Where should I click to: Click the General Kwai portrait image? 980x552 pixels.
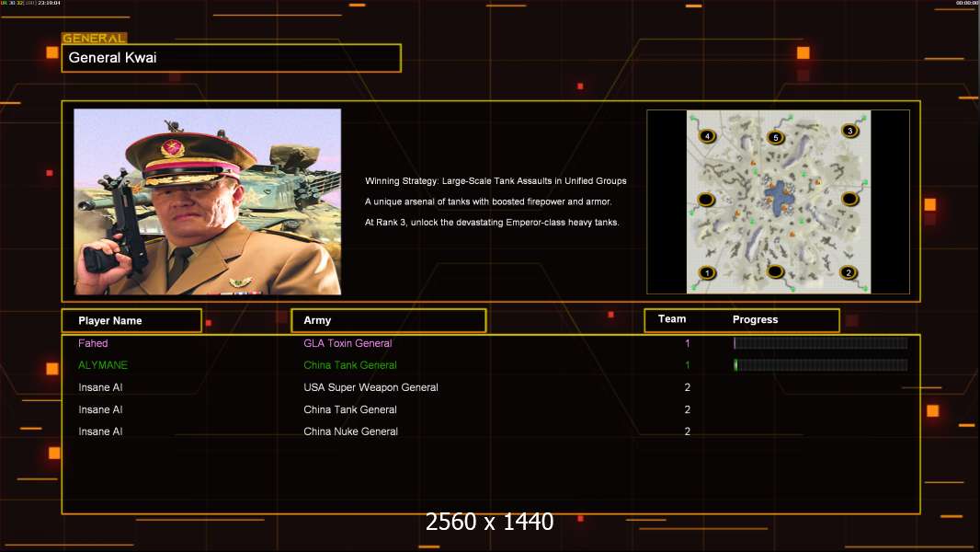[x=207, y=201]
